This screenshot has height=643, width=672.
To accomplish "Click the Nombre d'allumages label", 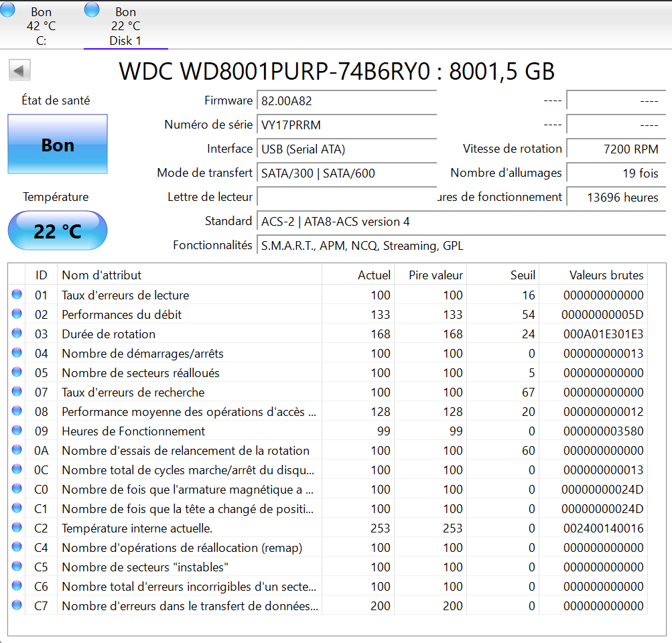I will (506, 173).
